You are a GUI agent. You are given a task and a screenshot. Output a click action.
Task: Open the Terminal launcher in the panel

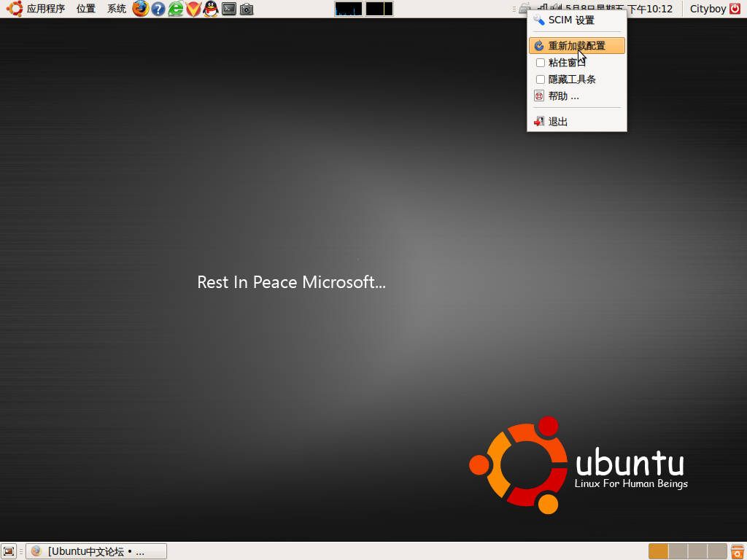pos(229,9)
